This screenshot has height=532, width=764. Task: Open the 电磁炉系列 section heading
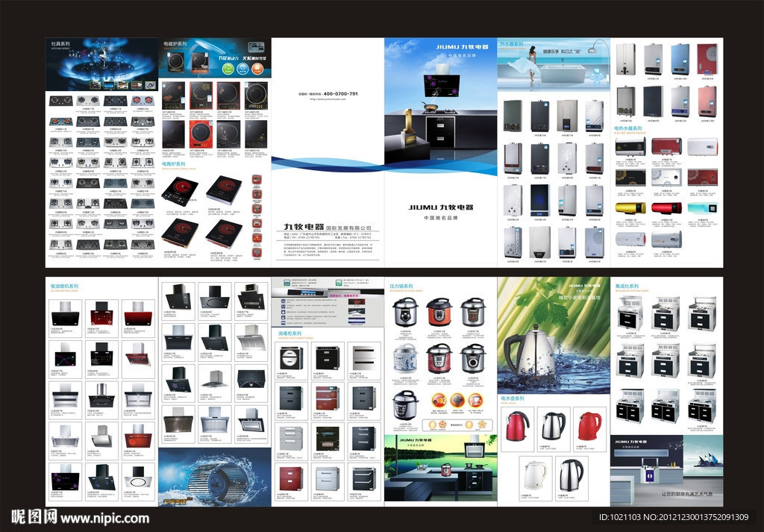point(176,44)
